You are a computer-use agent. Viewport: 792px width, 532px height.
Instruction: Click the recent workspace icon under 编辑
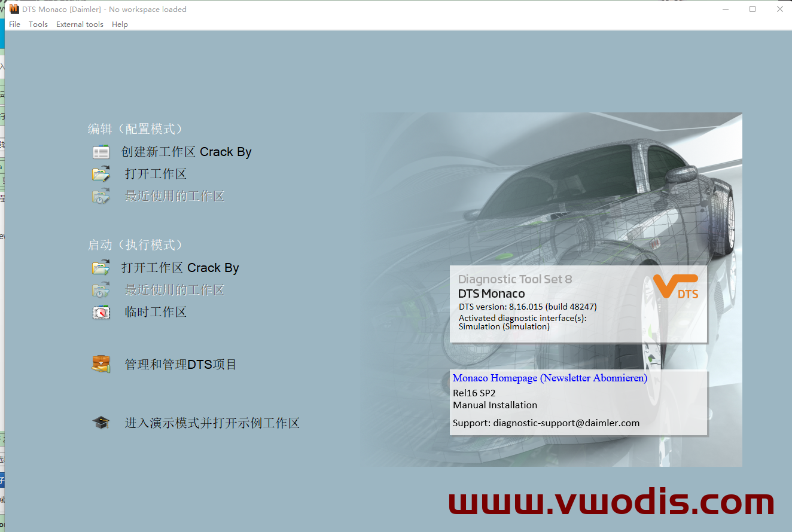point(101,196)
